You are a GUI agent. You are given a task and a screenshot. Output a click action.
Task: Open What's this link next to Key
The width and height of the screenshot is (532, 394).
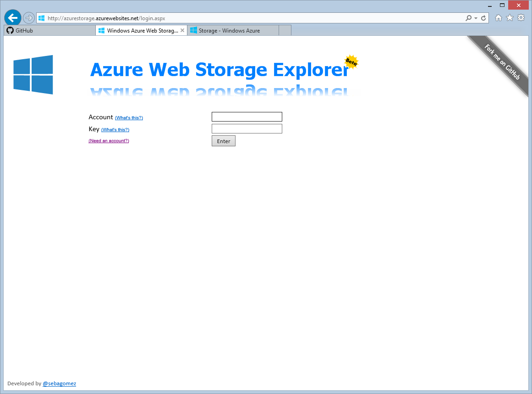[115, 130]
